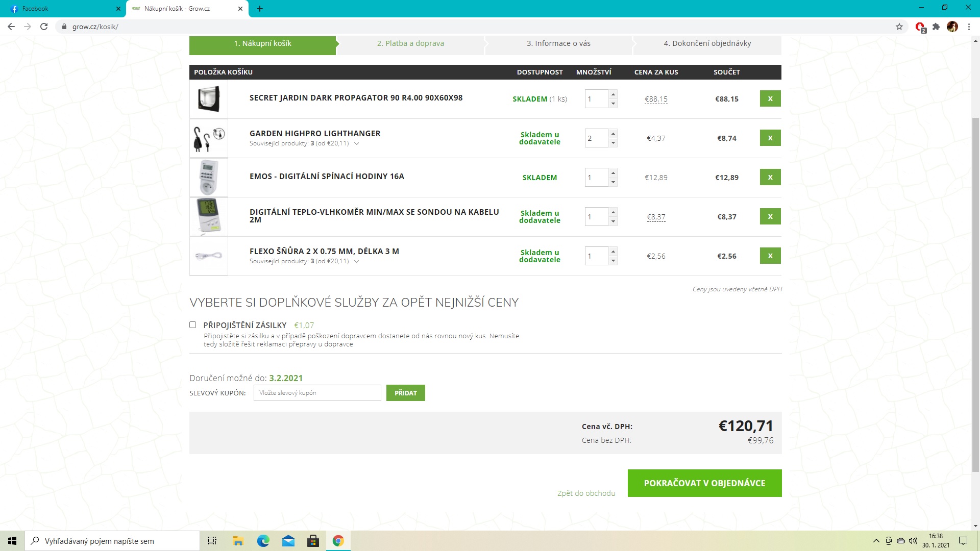Viewport: 980px width, 551px height.
Task: Select the Nákupní košík - Grow.cz tab
Action: [187, 9]
